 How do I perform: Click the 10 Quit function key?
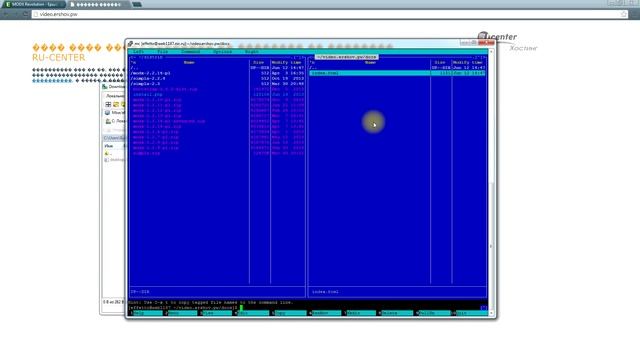(469, 313)
